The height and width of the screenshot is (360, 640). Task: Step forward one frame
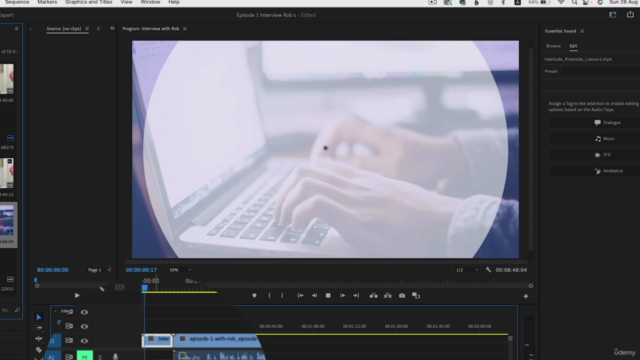pos(342,296)
